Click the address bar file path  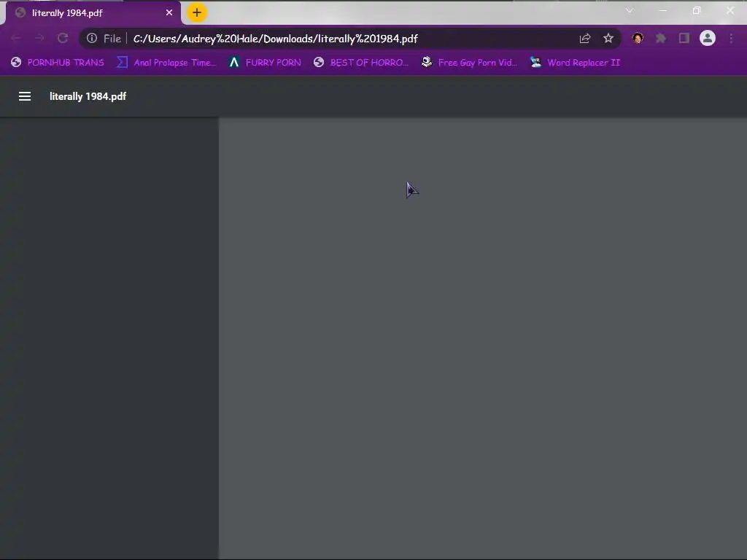275,39
